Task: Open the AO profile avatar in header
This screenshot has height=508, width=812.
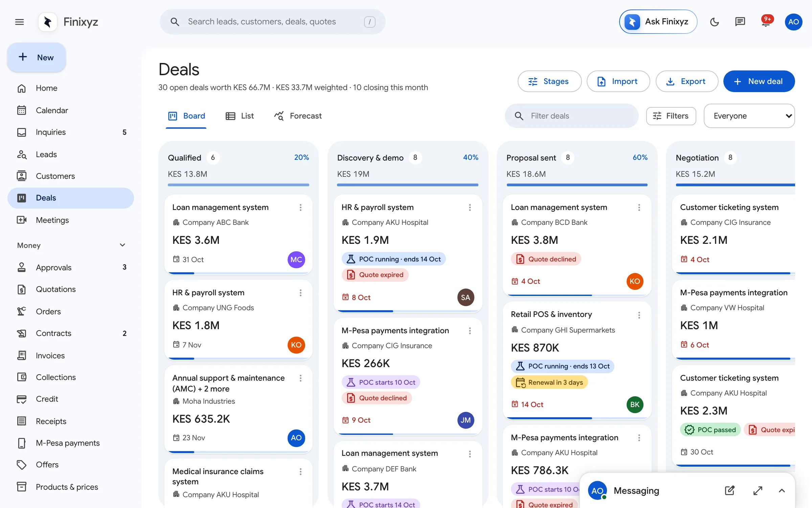Action: (793, 22)
